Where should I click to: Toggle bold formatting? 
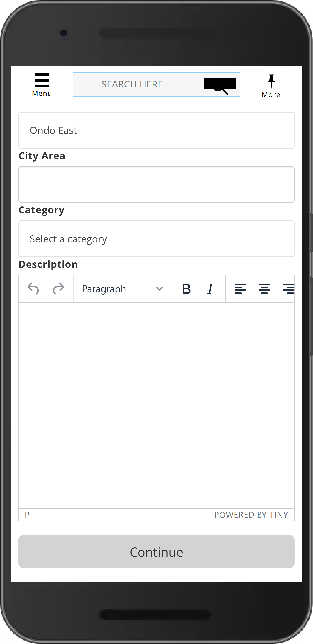point(186,289)
